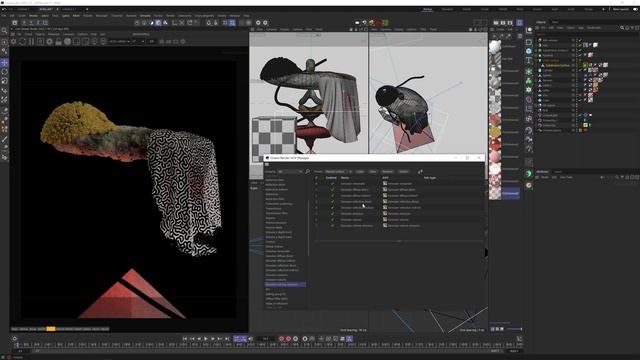Click the Live Viewer render region icon
Screen dimensions: 640x360
(x=76, y=42)
